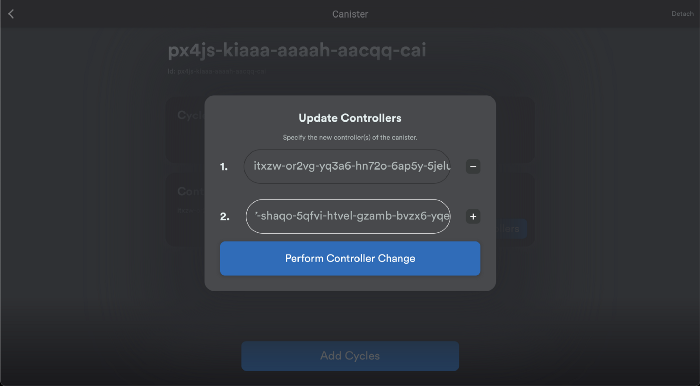Click the row number label '1.'

(224, 167)
